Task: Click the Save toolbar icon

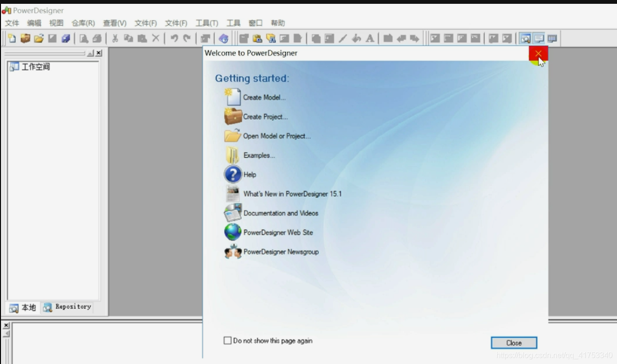Action: tap(52, 39)
